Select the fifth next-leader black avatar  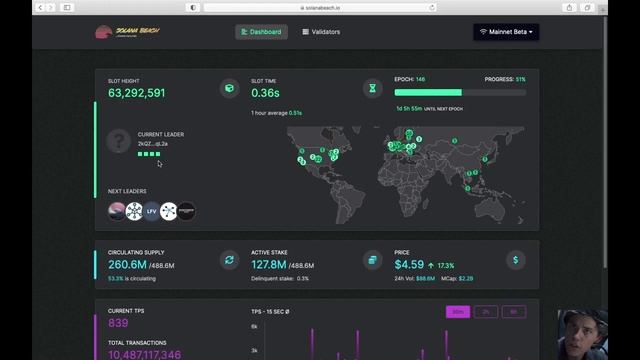[186, 211]
